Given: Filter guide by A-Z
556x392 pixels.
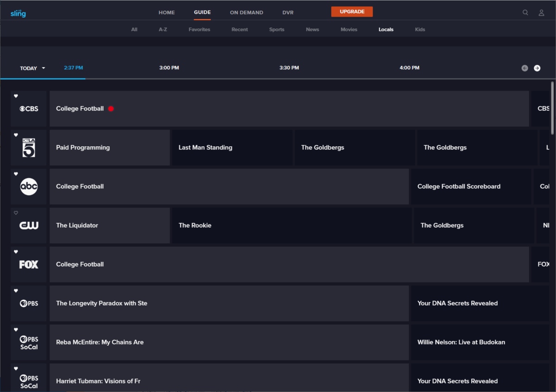Looking at the screenshot, I should click(163, 29).
